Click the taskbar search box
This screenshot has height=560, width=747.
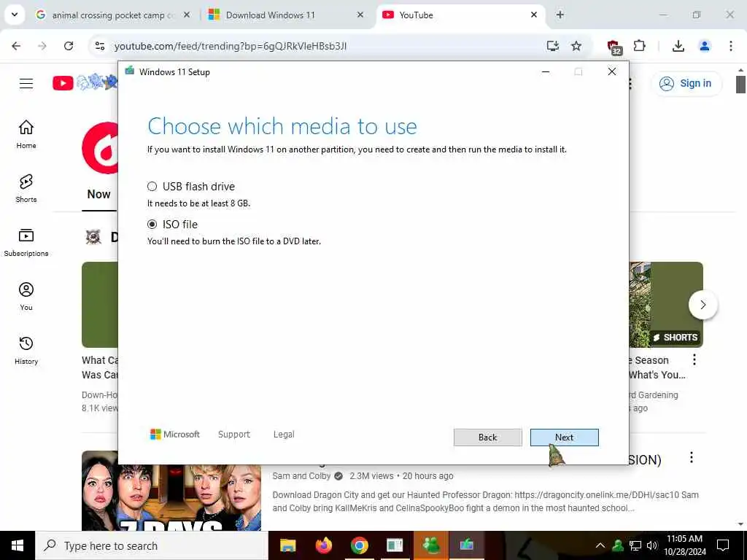tap(152, 545)
